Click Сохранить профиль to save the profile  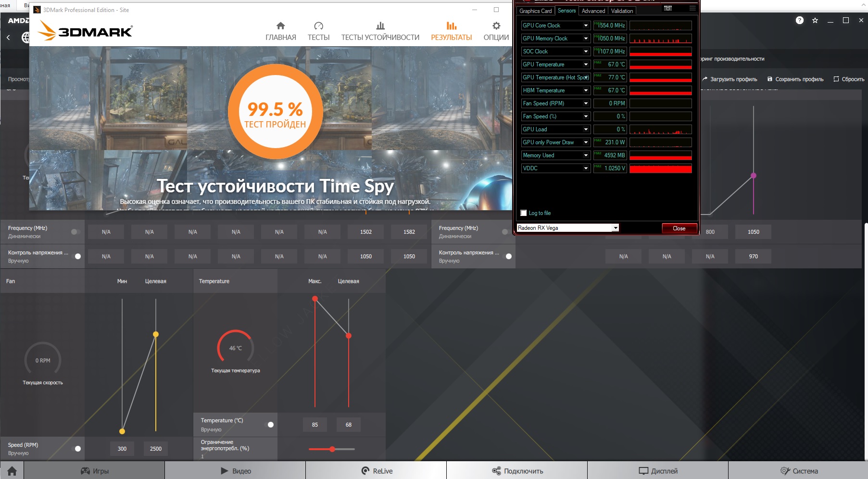[795, 79]
